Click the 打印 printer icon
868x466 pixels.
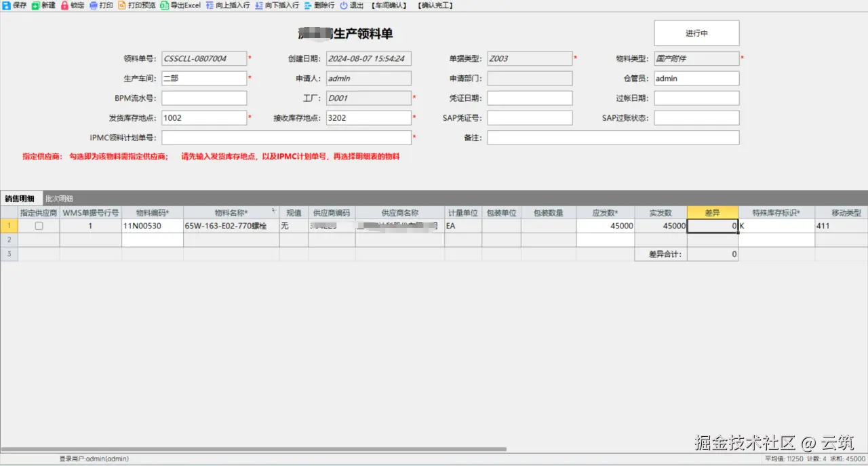coord(94,5)
